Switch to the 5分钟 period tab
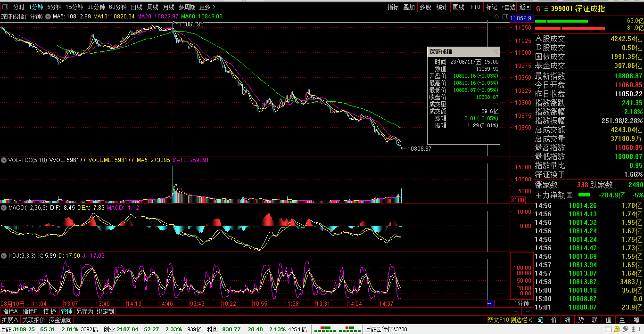 click(54, 7)
